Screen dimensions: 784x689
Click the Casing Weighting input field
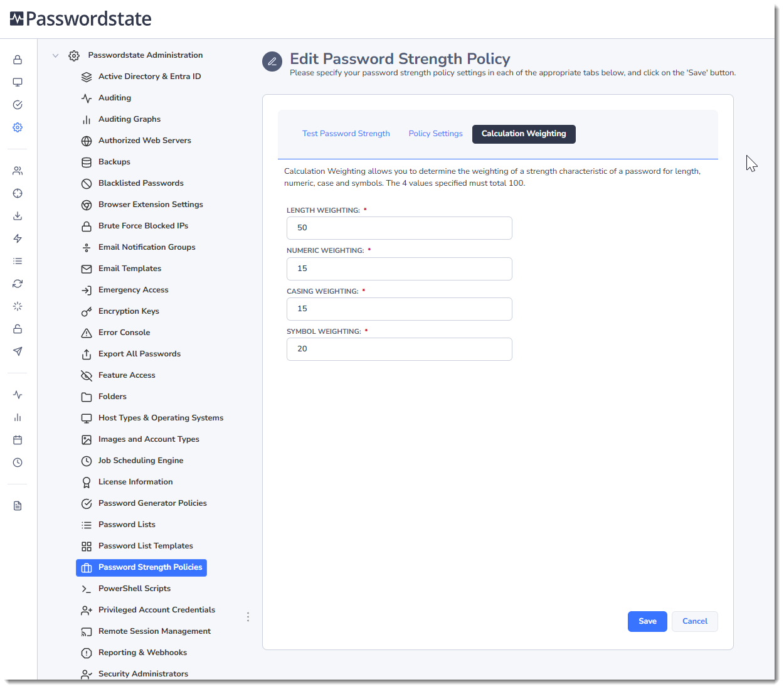click(x=400, y=309)
